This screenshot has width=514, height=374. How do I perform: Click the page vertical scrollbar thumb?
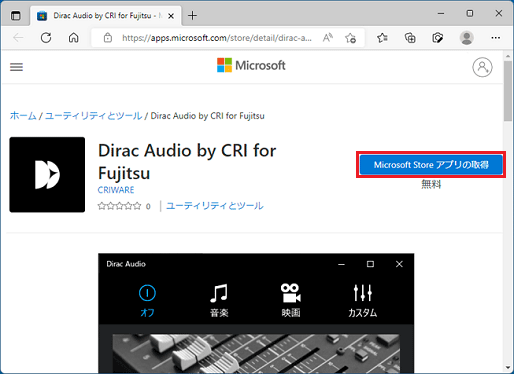(508, 91)
